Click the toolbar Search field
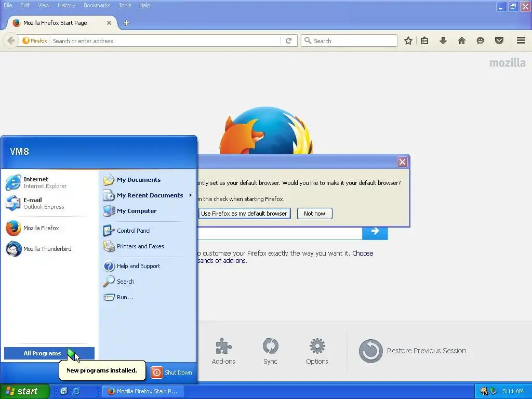The image size is (532, 399). click(349, 41)
